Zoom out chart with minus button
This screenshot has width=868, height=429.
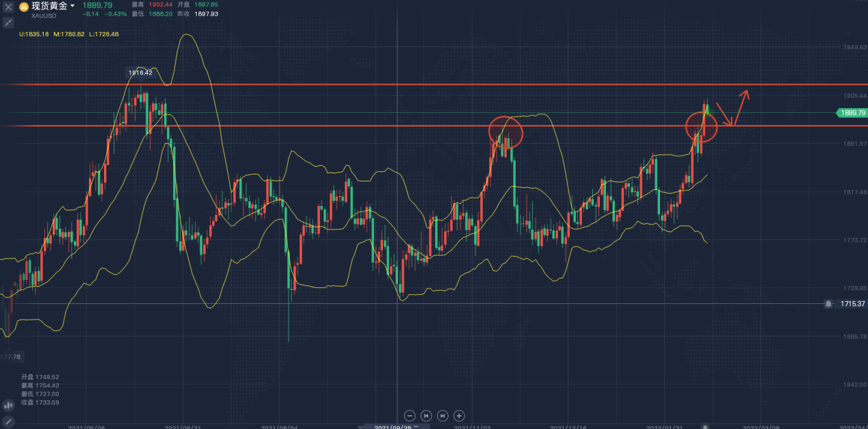pos(410,415)
